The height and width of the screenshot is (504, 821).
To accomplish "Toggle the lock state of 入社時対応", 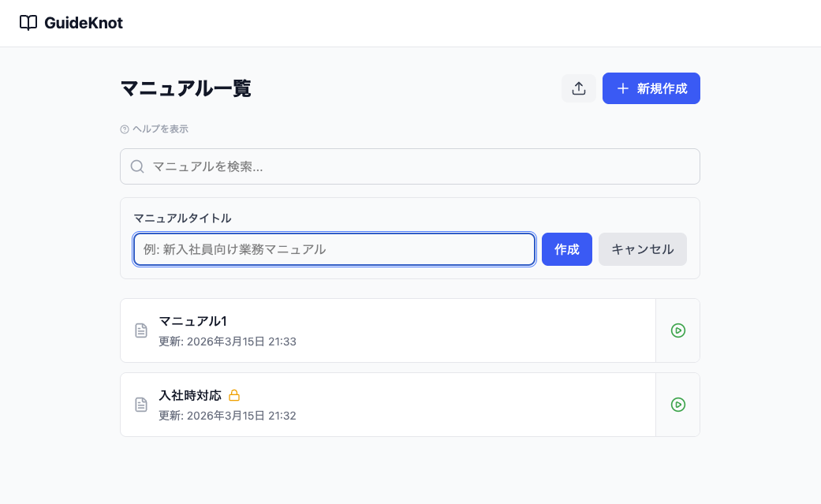I will (234, 395).
